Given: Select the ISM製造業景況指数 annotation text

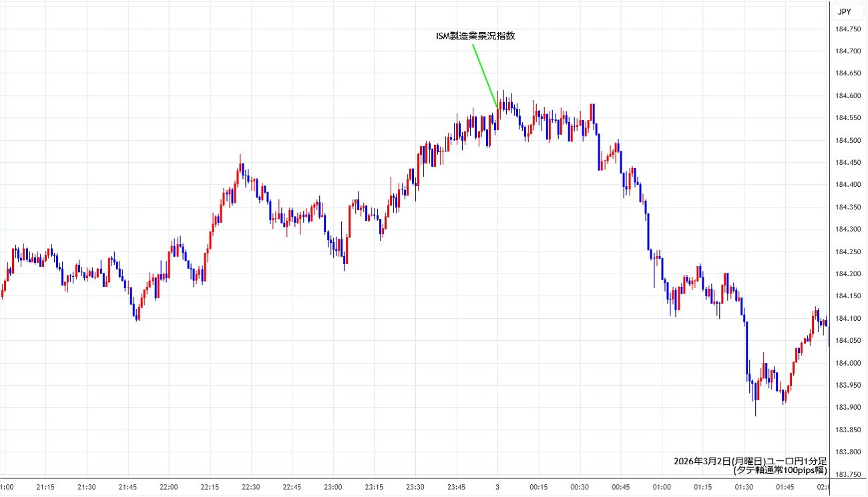Looking at the screenshot, I should pyautogui.click(x=475, y=37).
